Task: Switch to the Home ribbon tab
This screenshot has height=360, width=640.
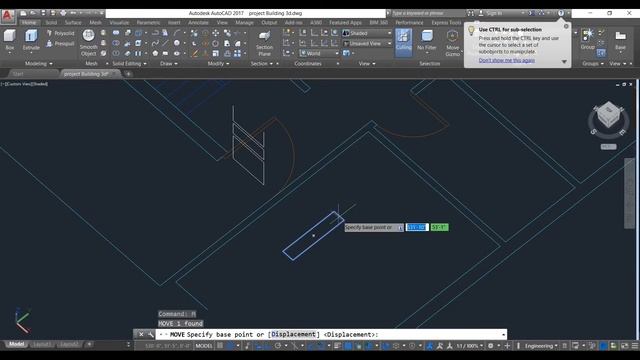Action: (x=29, y=22)
